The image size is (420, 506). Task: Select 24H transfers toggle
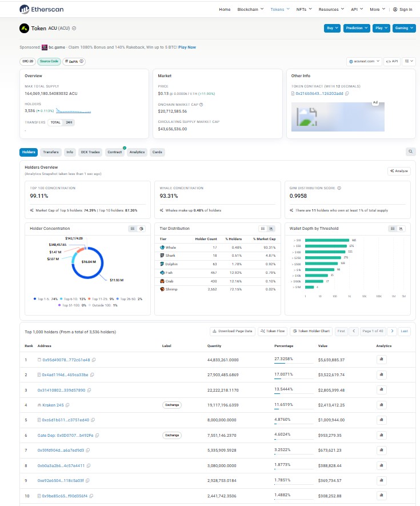(x=69, y=122)
